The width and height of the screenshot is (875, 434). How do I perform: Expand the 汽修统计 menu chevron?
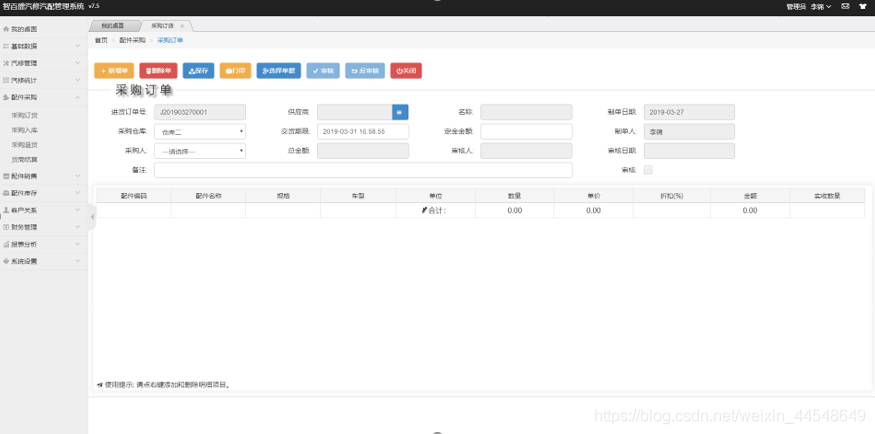pos(78,80)
